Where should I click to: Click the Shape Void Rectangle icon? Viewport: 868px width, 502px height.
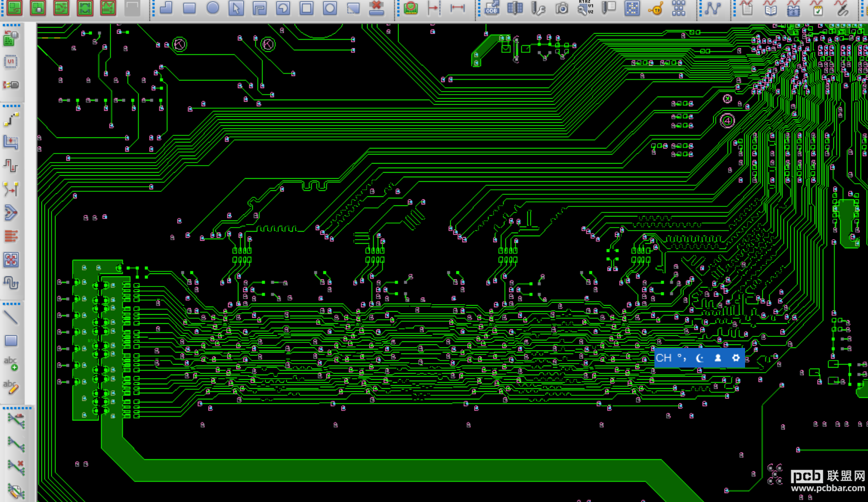306,8
